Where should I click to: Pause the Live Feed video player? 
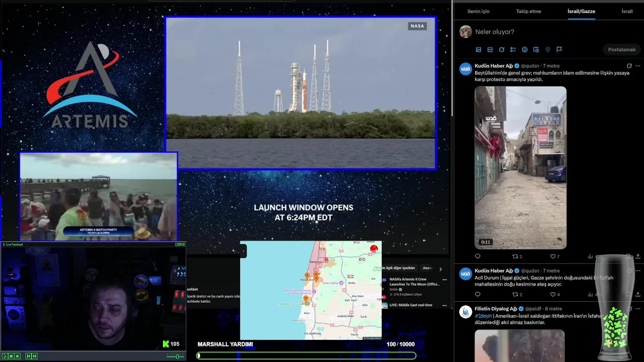(11, 356)
